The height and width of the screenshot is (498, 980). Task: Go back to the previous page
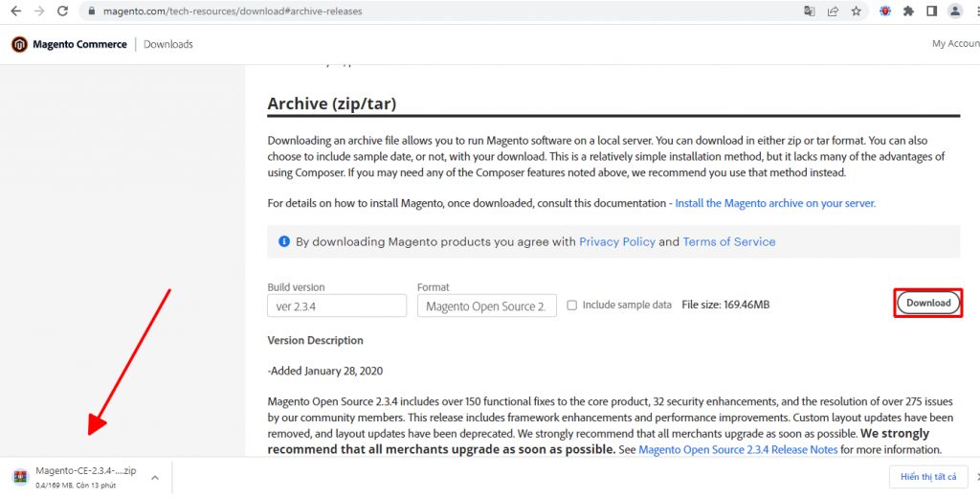(x=15, y=11)
